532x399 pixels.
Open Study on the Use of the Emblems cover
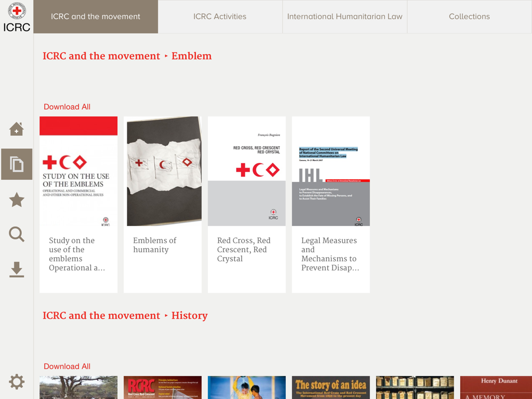(x=78, y=171)
